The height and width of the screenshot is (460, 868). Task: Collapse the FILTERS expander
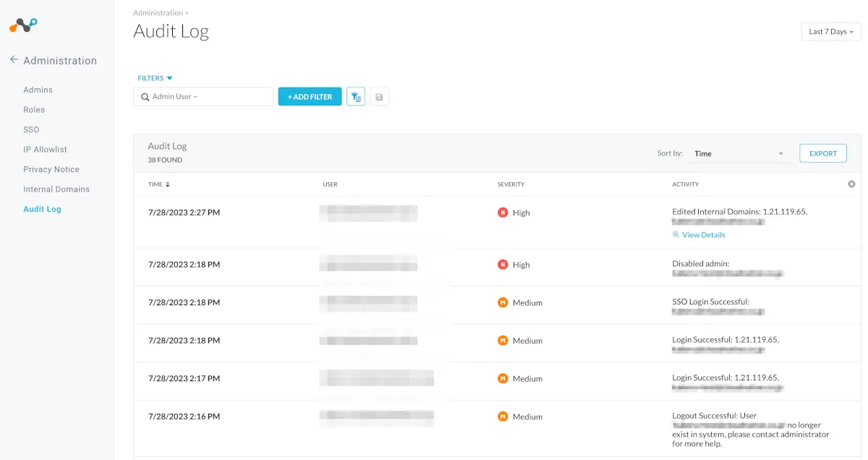pyautogui.click(x=155, y=78)
